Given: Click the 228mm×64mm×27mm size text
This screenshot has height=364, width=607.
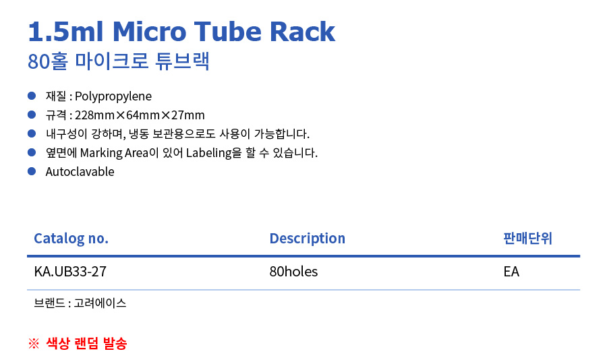Looking at the screenshot, I should coord(140,115).
